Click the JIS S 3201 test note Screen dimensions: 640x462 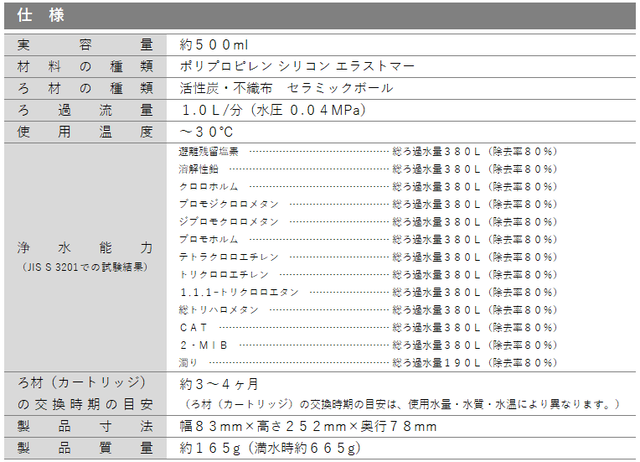[85, 267]
